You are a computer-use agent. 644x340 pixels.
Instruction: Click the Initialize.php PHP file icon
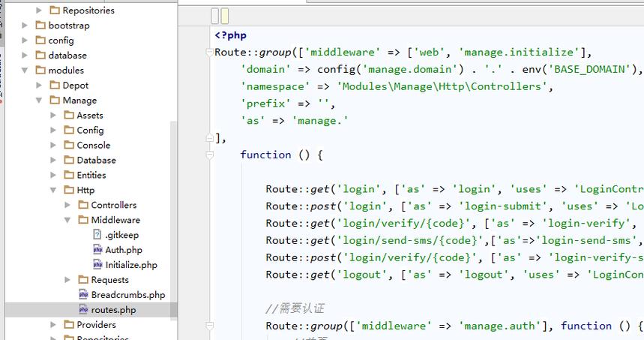(x=97, y=264)
